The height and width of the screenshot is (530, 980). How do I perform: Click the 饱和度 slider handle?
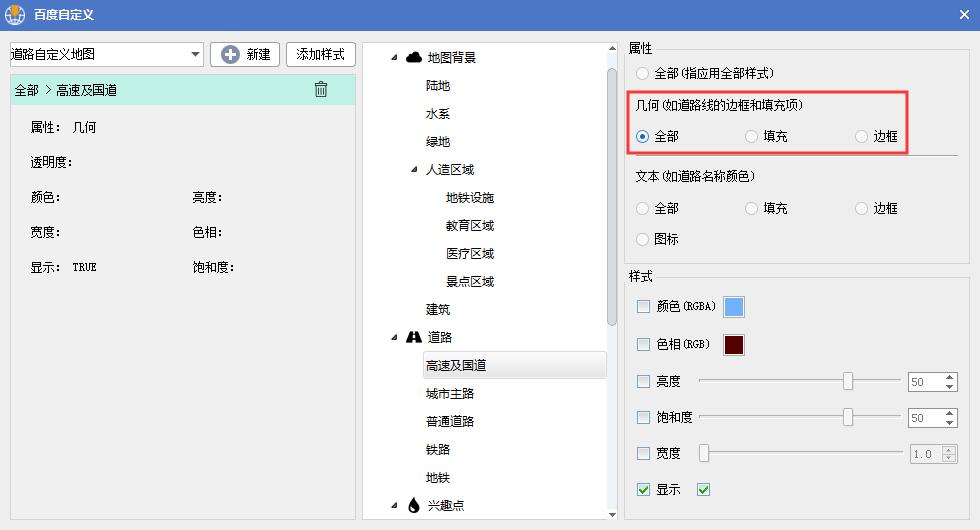coord(848,417)
